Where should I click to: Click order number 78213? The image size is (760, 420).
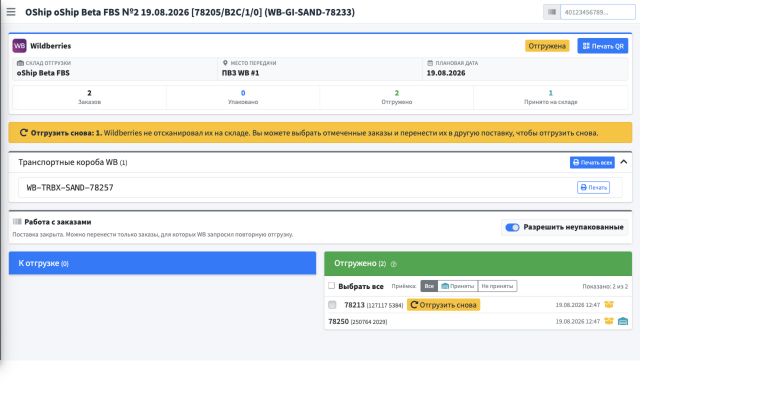354,305
